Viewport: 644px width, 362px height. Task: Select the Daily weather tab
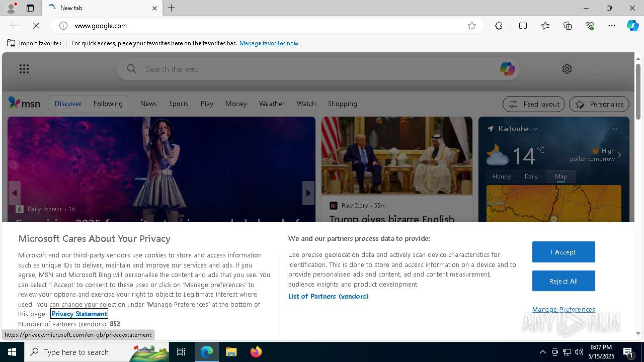click(x=531, y=176)
